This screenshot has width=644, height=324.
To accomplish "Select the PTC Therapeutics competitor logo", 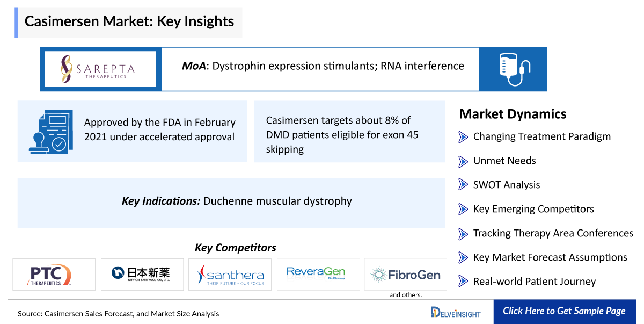I will (54, 275).
